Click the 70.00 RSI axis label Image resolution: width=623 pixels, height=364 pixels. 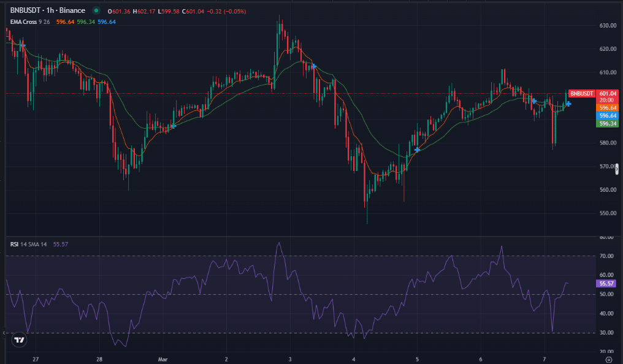(x=606, y=256)
